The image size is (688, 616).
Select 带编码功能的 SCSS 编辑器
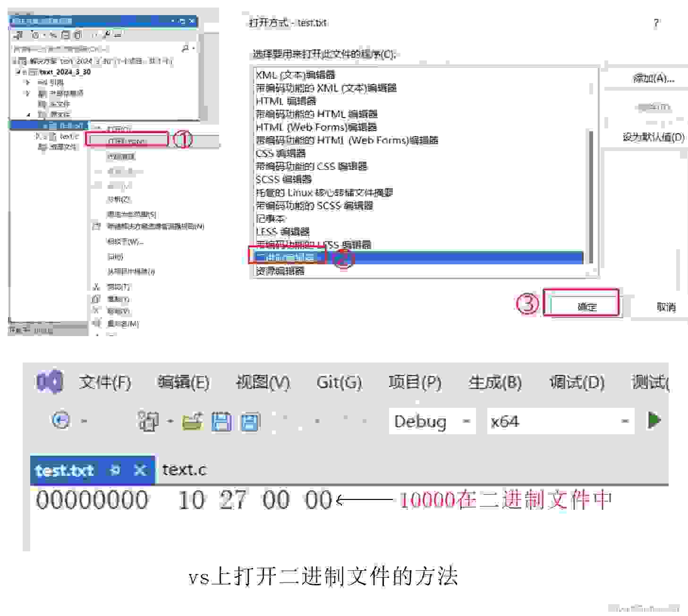pos(314,206)
